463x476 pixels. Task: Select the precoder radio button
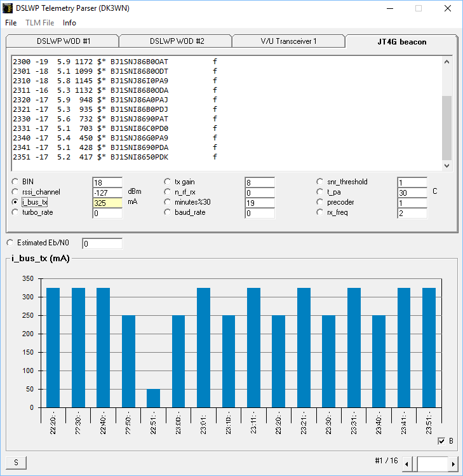click(x=319, y=202)
